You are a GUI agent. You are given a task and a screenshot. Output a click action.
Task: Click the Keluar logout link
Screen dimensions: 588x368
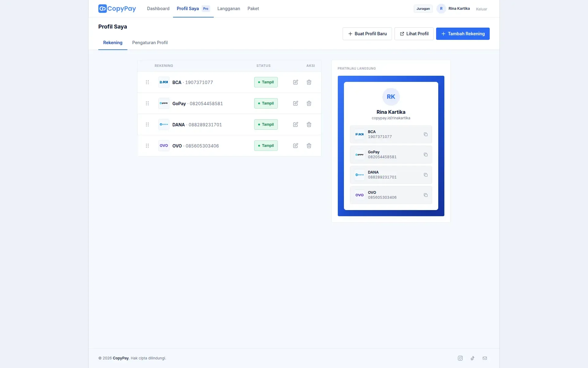point(481,9)
